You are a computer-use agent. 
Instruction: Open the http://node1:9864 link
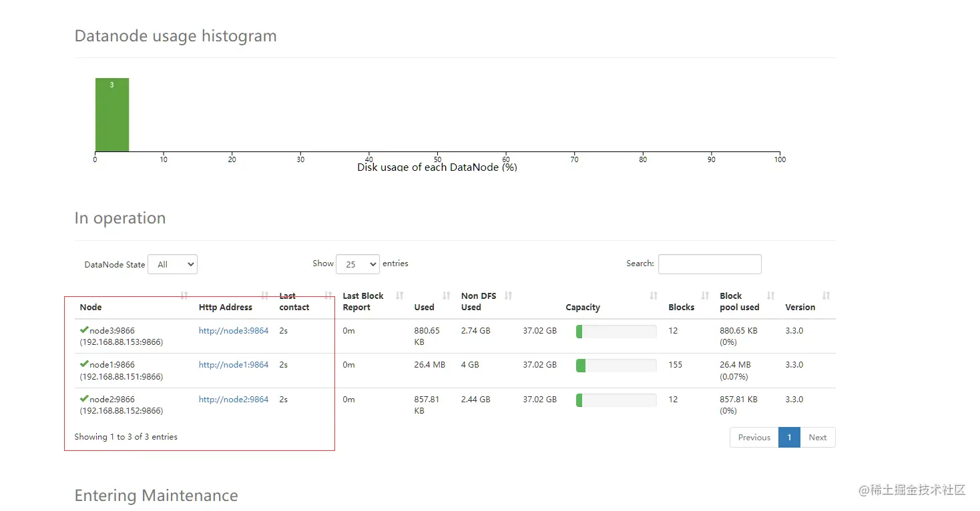(x=233, y=364)
